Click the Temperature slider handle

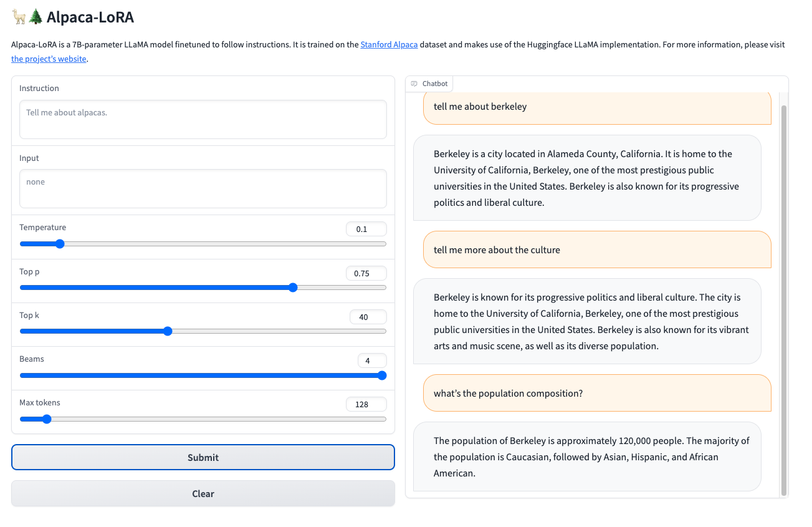click(60, 244)
